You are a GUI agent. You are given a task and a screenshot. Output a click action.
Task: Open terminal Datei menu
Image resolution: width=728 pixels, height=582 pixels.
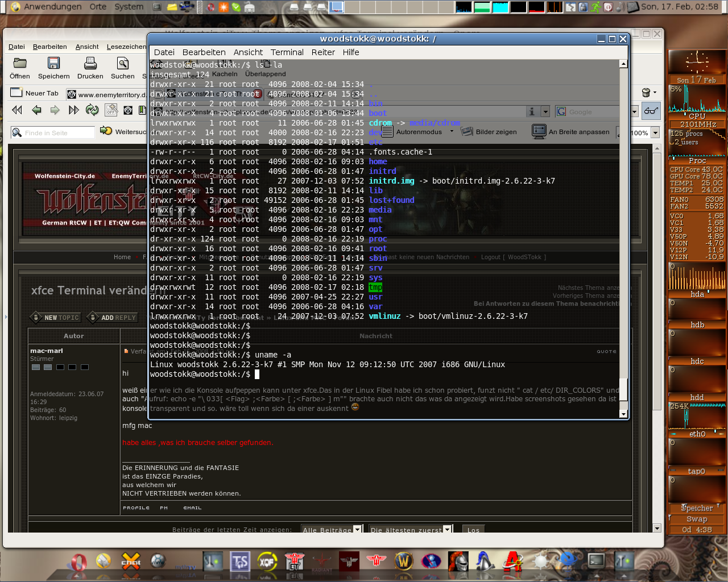point(164,52)
